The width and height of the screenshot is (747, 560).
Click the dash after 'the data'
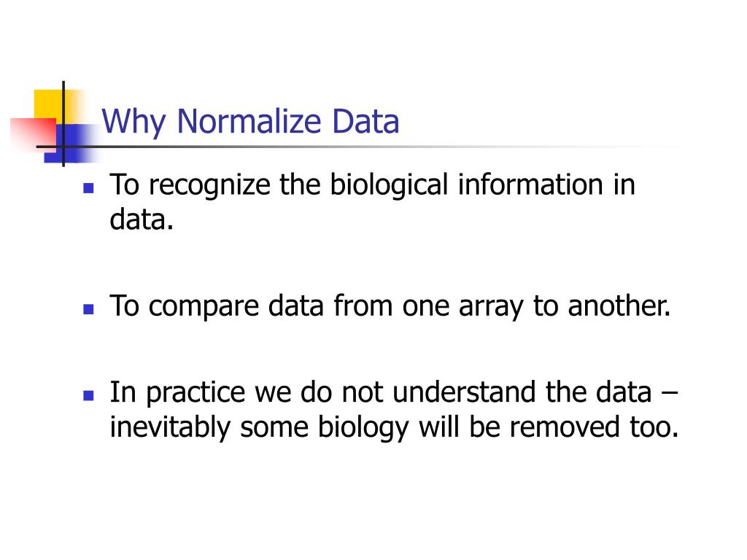coord(670,394)
